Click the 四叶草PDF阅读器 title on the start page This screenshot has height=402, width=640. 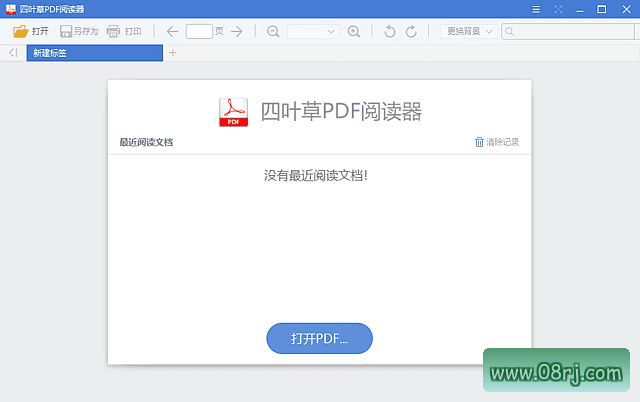click(341, 111)
